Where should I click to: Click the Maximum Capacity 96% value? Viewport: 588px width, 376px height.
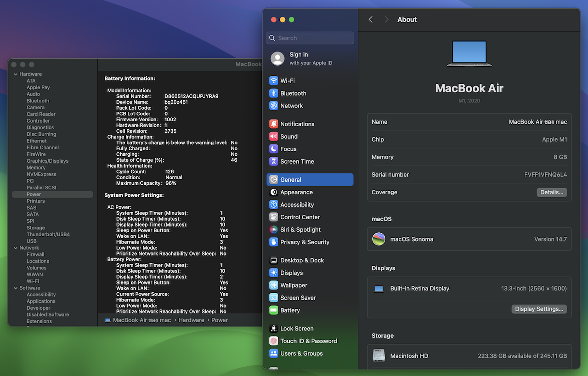pyautogui.click(x=171, y=183)
